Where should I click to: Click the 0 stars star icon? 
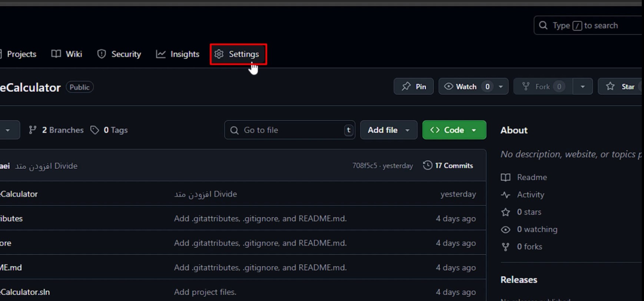point(505,212)
